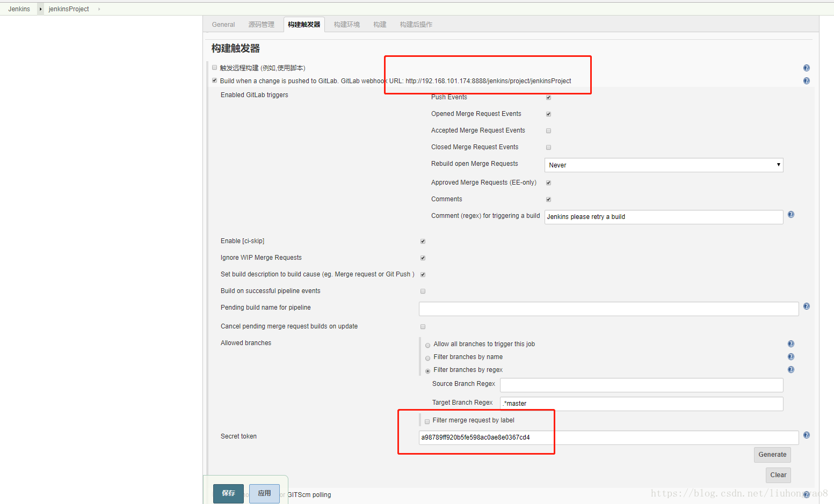Select Filter branches by name radio

(427, 358)
